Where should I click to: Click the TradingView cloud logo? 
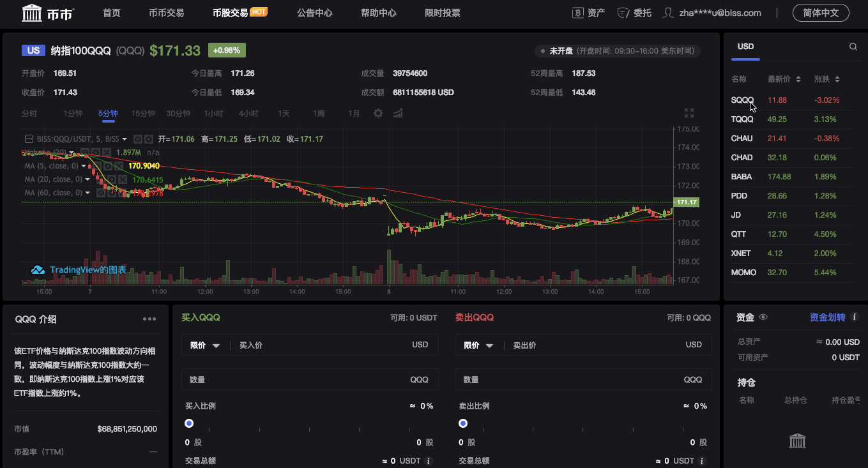click(x=38, y=270)
